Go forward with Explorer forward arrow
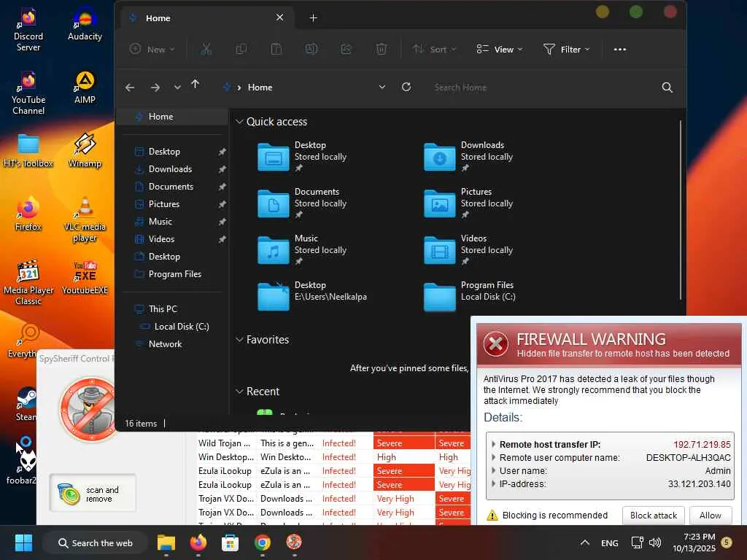This screenshot has height=560, width=747. pyautogui.click(x=155, y=87)
